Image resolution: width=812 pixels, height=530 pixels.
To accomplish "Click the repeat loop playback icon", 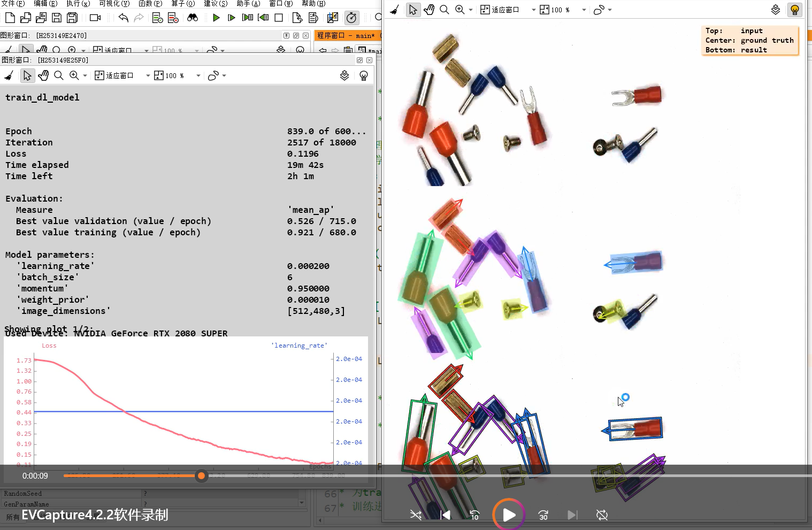I will pos(602,515).
